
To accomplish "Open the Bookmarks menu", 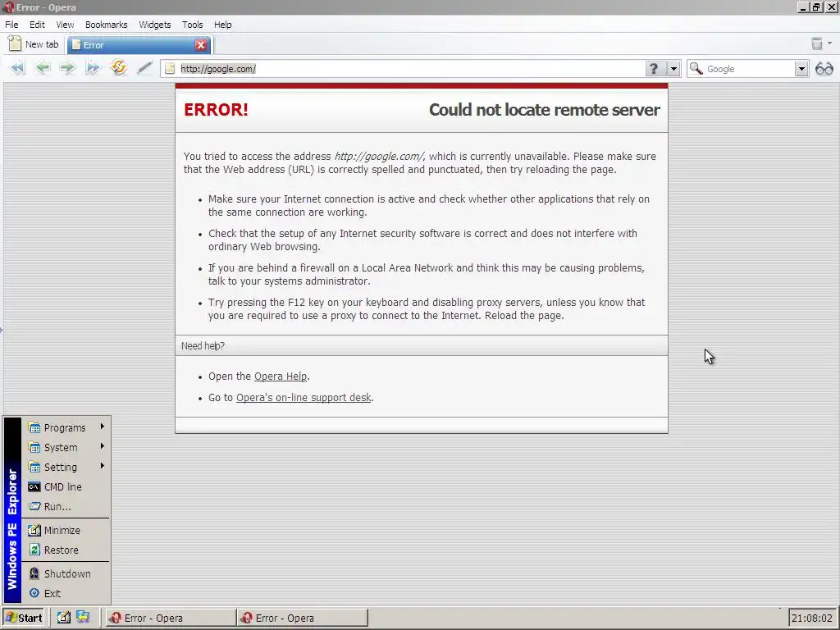I will (106, 25).
